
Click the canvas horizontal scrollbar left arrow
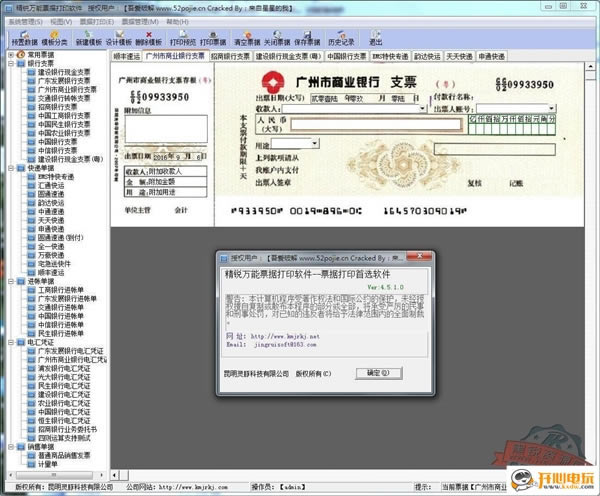pyautogui.click(x=114, y=475)
